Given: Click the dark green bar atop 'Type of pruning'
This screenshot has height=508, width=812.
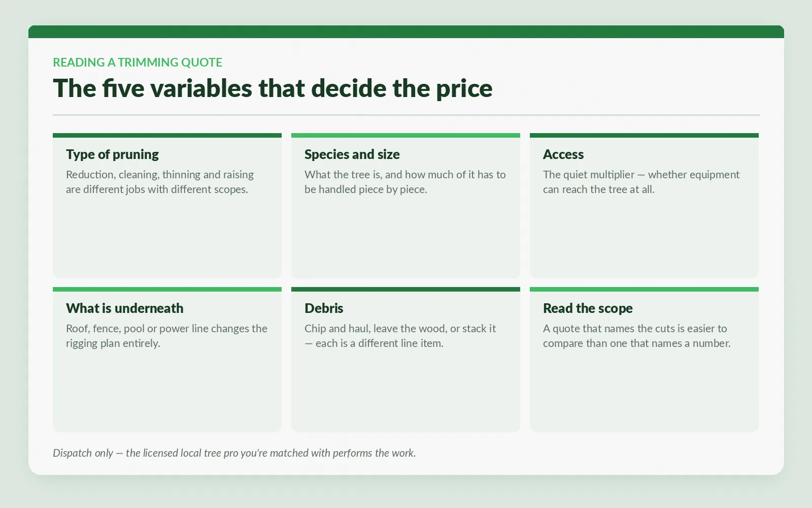Looking at the screenshot, I should (x=167, y=136).
